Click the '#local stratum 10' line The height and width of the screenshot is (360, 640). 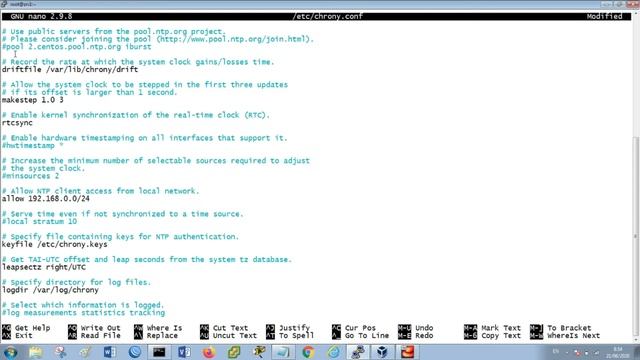point(39,222)
